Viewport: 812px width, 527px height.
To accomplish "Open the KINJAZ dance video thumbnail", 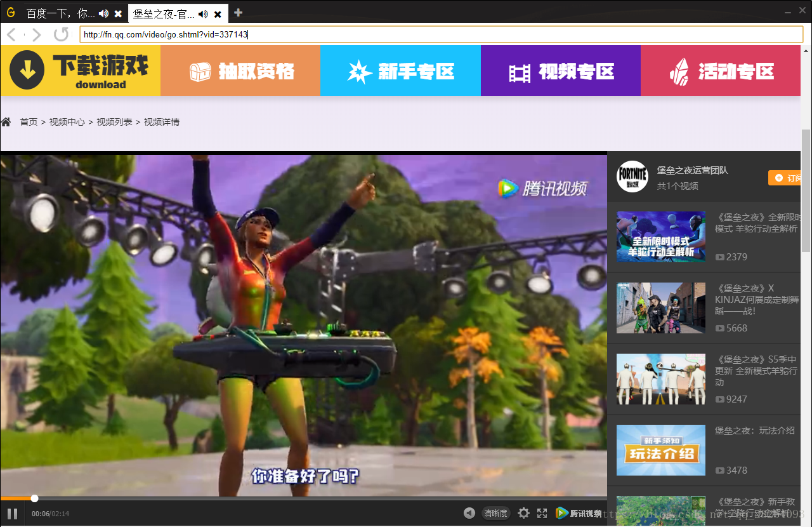I will pyautogui.click(x=661, y=308).
